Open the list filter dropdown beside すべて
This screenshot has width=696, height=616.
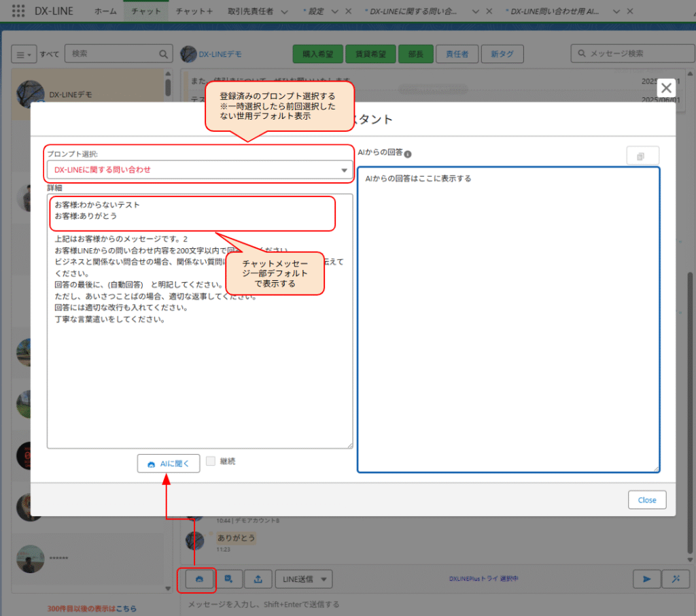(22, 54)
